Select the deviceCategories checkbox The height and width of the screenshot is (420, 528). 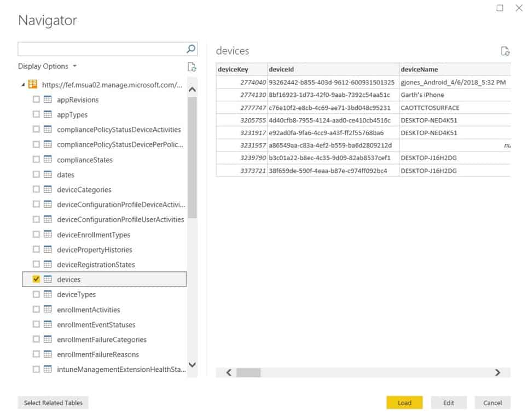(36, 189)
